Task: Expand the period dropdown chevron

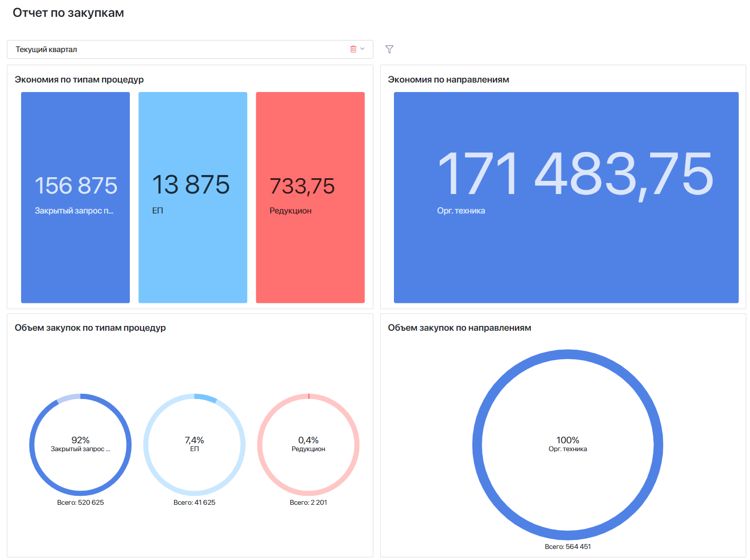Action: pos(362,49)
